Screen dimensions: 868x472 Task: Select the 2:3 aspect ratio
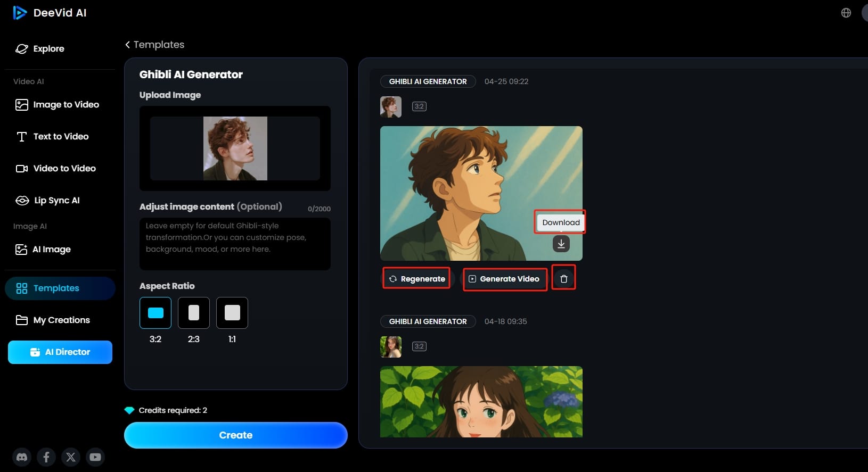(194, 313)
